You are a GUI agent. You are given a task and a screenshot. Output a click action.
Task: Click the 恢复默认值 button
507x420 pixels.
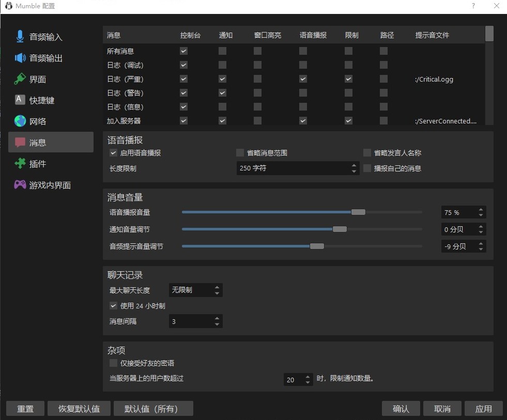tap(79, 409)
